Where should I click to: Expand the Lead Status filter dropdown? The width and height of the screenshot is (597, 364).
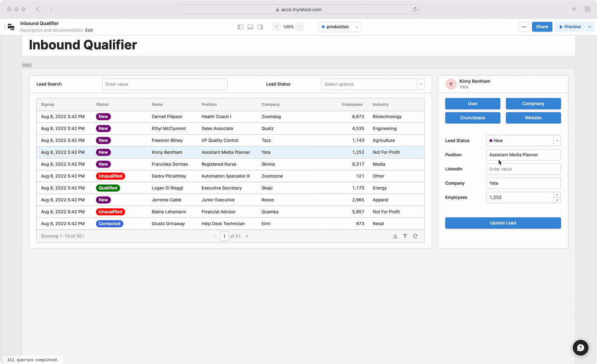click(420, 84)
